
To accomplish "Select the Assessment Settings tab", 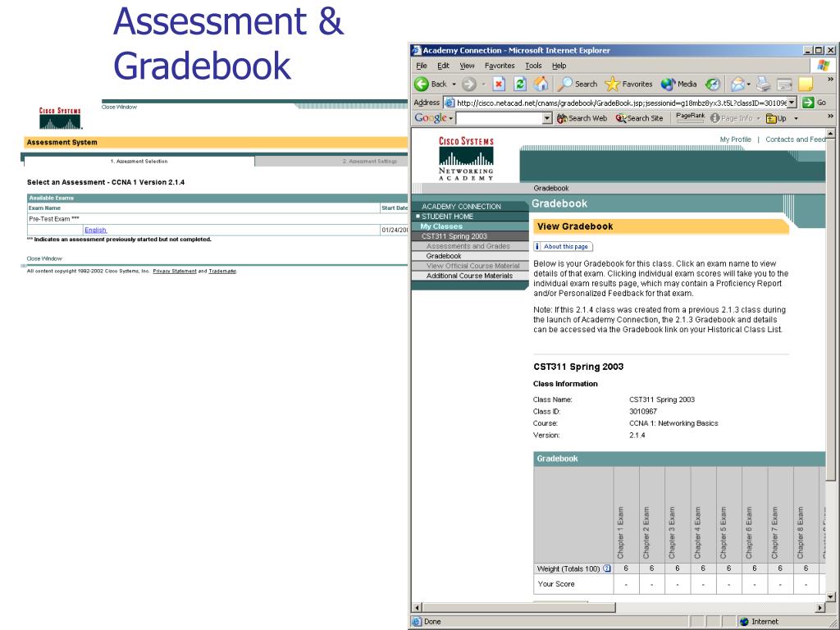I will coord(370,162).
